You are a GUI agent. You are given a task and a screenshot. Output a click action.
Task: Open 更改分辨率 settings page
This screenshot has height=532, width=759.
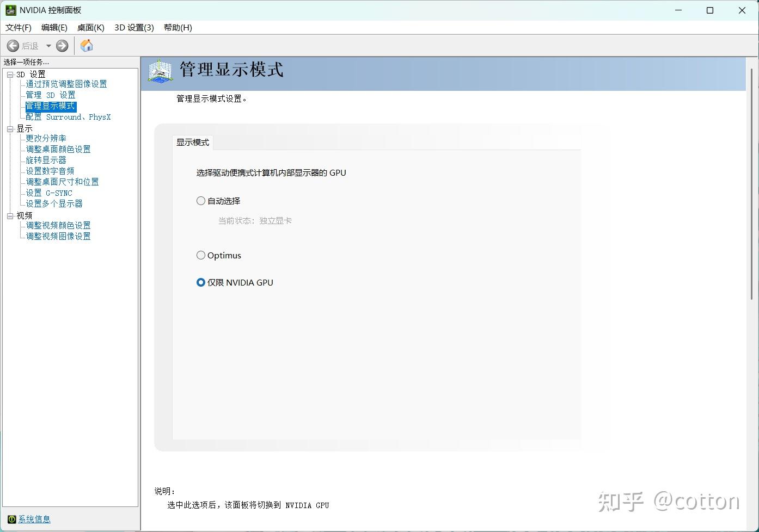click(45, 138)
